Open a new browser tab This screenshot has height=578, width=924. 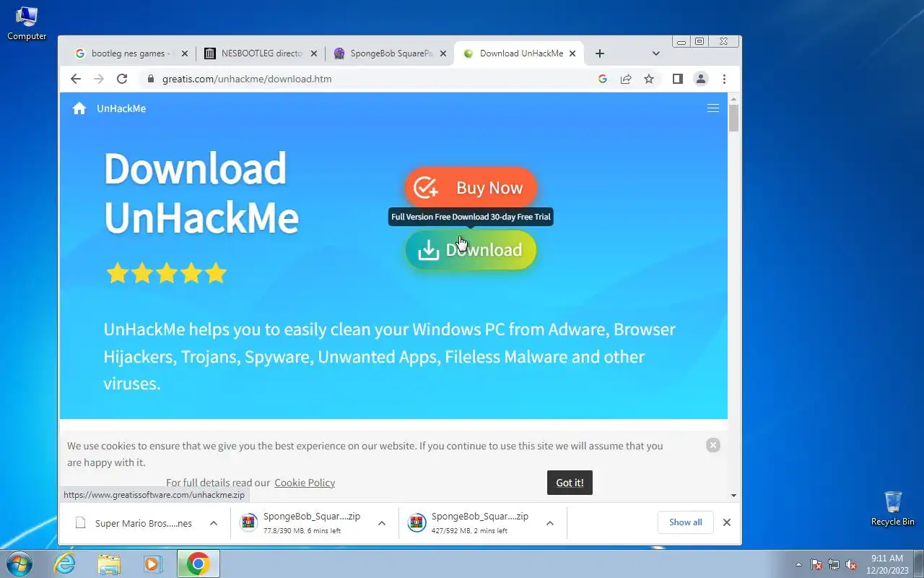[599, 53]
